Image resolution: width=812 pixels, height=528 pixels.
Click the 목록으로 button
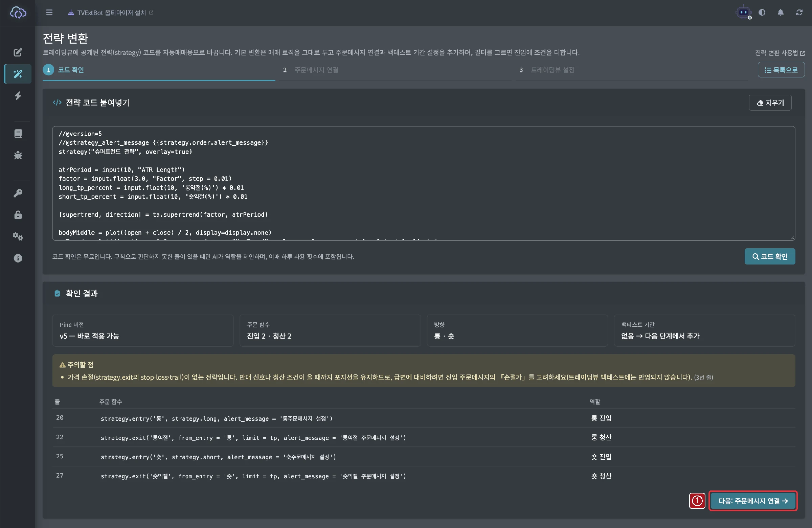coord(781,70)
